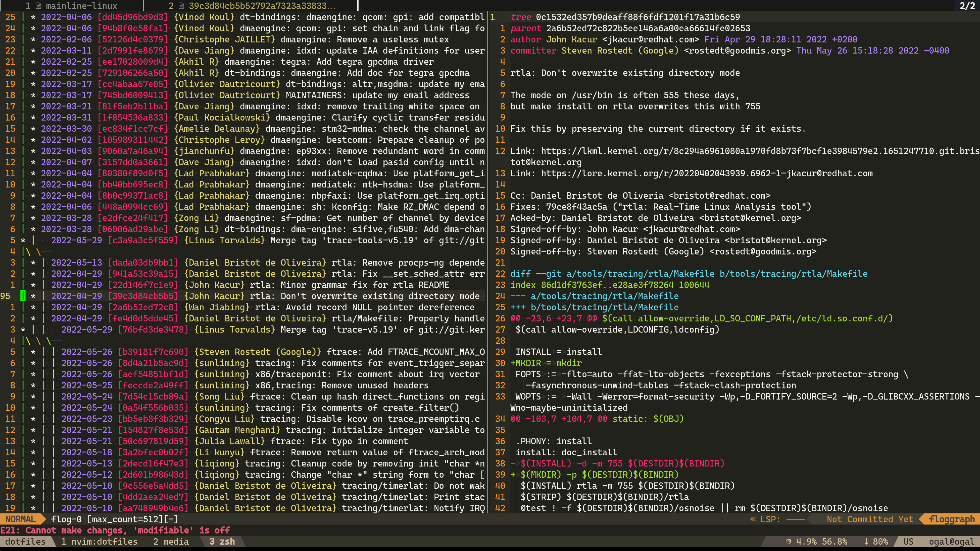Image resolution: width=980 pixels, height=551 pixels.
Task: Click the file icon on the second tab
Action: [x=182, y=6]
